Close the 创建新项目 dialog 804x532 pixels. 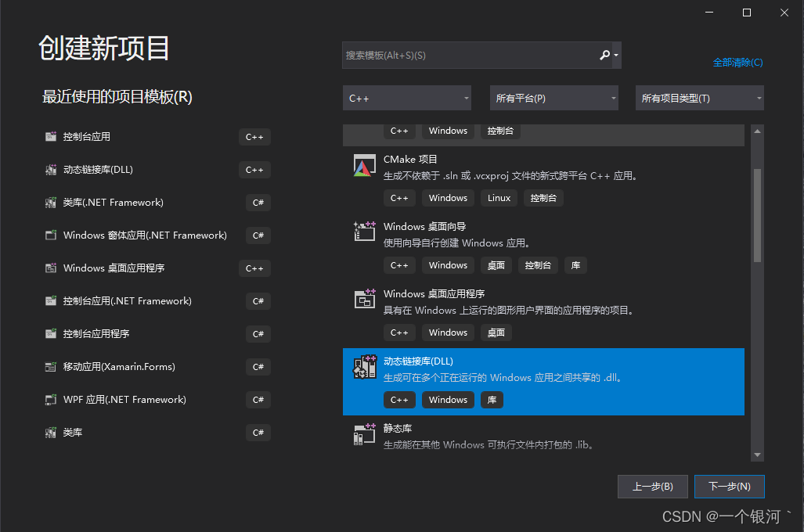tap(784, 13)
